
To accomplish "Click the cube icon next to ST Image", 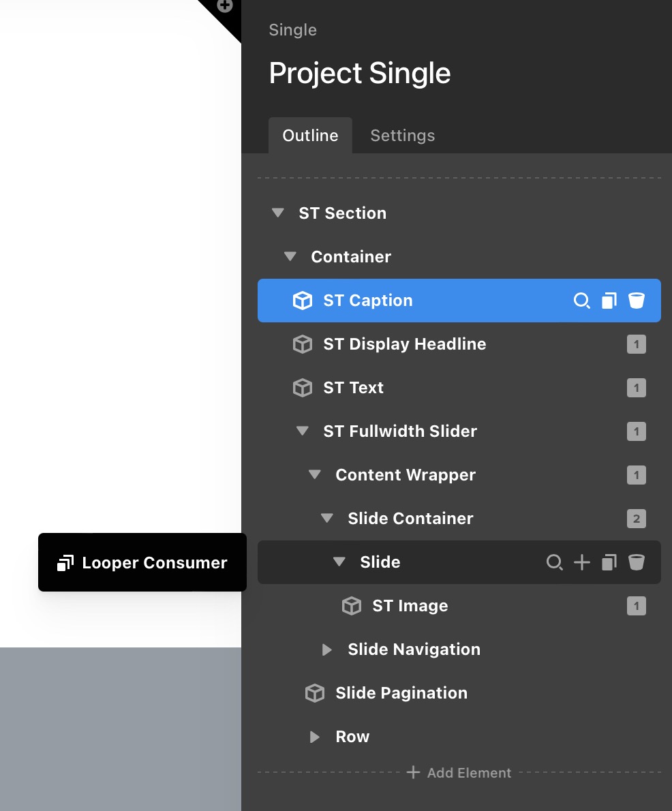I will click(x=351, y=606).
